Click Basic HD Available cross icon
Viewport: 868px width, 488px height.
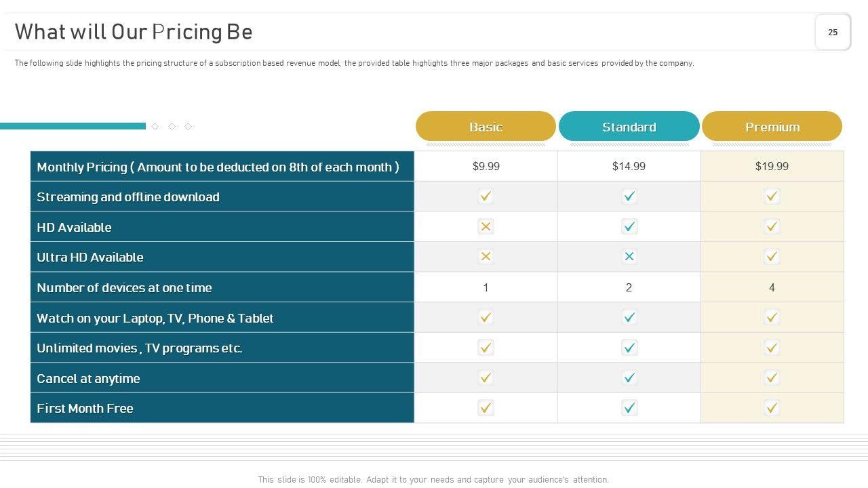coord(486,227)
